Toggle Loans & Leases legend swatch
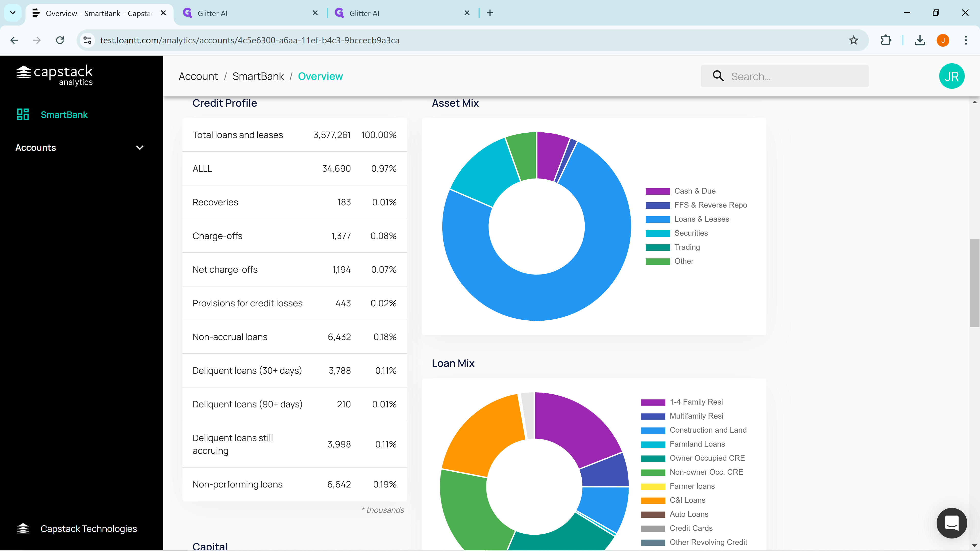This screenshot has width=980, height=551. pos(657,219)
